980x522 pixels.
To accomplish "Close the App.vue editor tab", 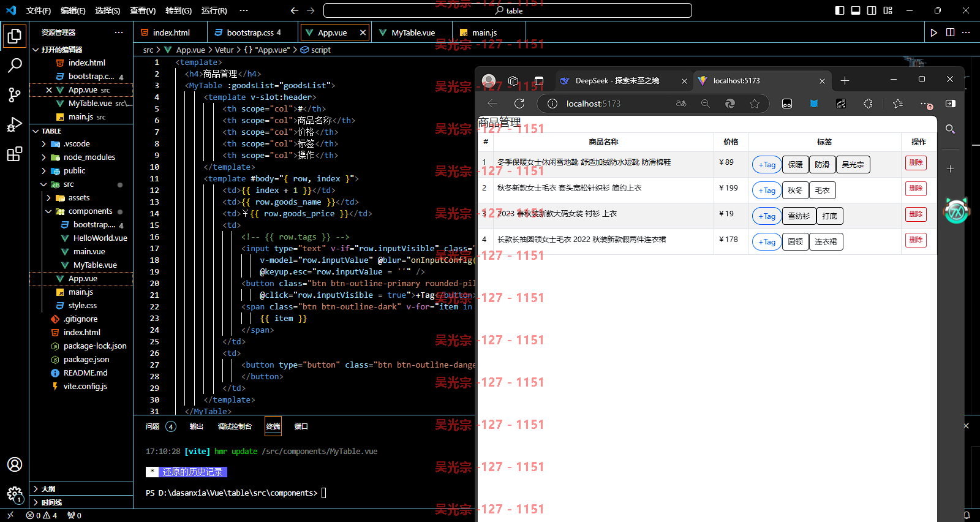I will 363,32.
